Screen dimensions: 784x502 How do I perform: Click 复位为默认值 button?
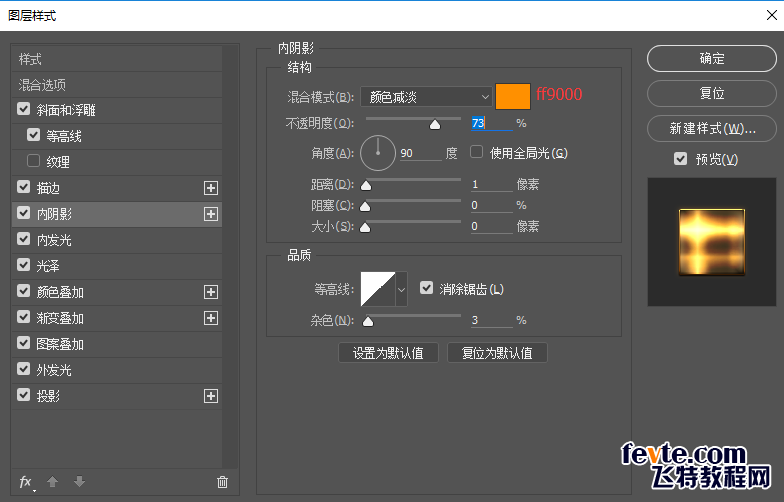tap(497, 353)
